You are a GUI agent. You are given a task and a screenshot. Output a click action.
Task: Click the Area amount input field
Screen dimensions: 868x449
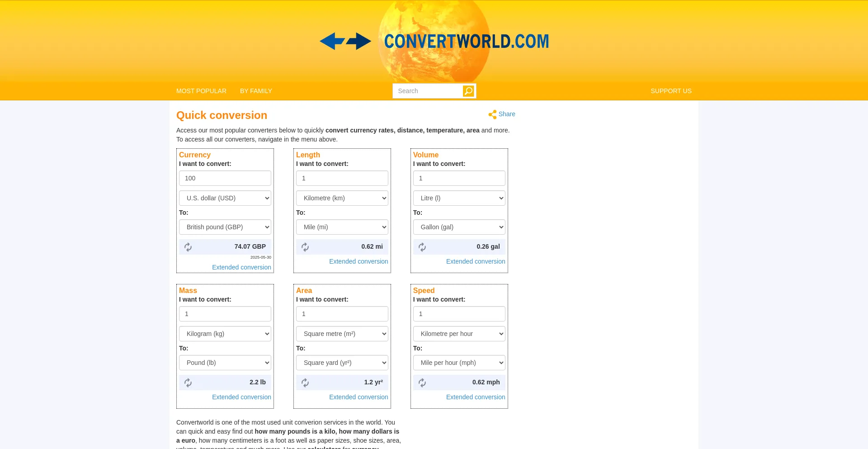click(342, 314)
